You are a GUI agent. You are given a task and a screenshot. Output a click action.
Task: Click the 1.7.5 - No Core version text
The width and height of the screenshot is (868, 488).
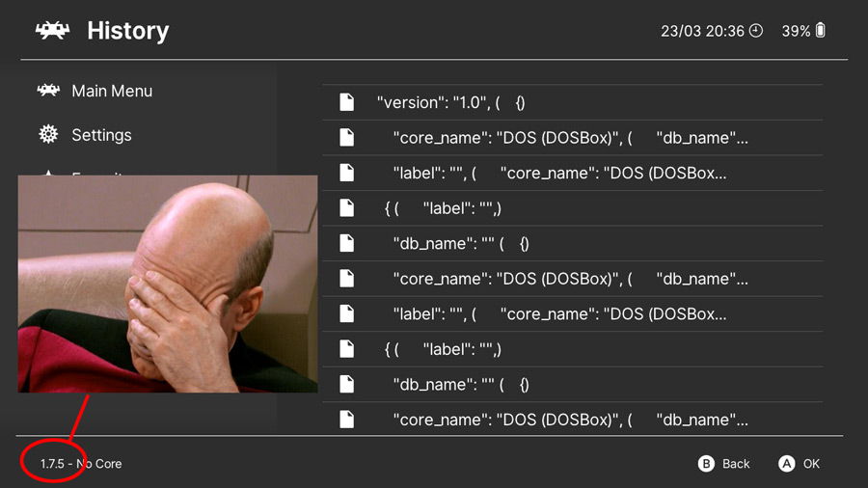click(81, 464)
